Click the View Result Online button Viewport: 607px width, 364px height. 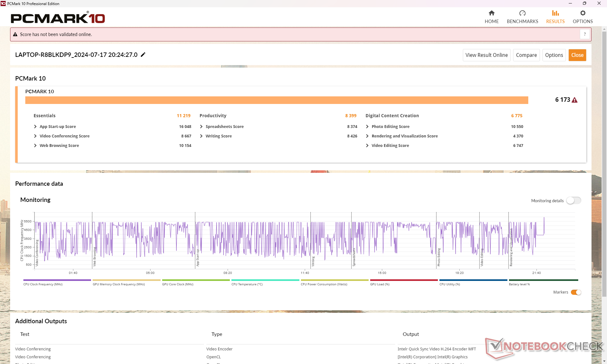point(486,55)
